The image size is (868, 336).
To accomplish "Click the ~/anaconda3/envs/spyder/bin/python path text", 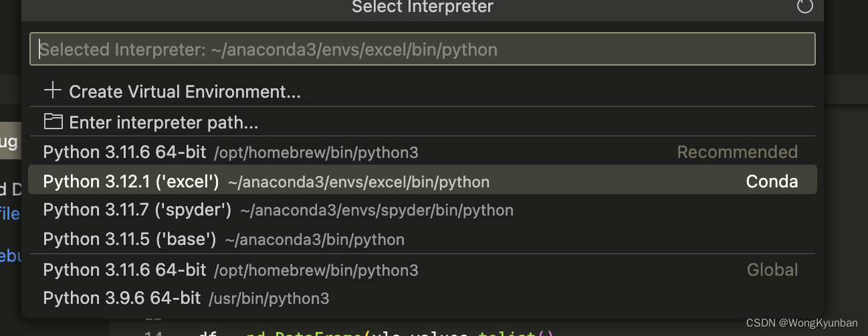I will point(376,211).
